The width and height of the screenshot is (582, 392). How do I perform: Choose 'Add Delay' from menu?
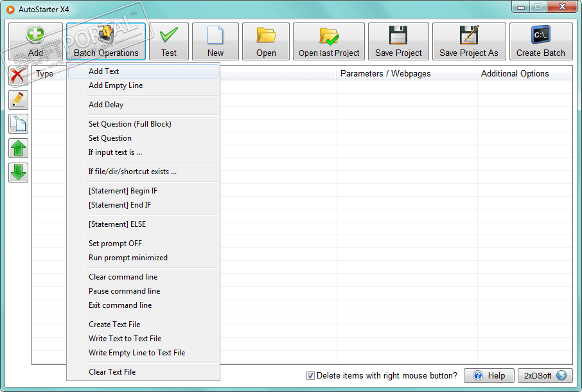tap(143, 105)
